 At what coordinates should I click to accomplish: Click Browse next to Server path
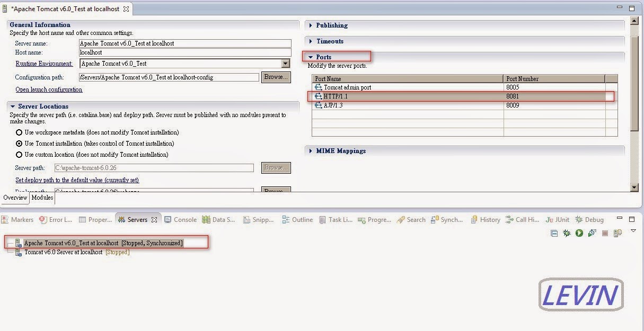tap(276, 167)
